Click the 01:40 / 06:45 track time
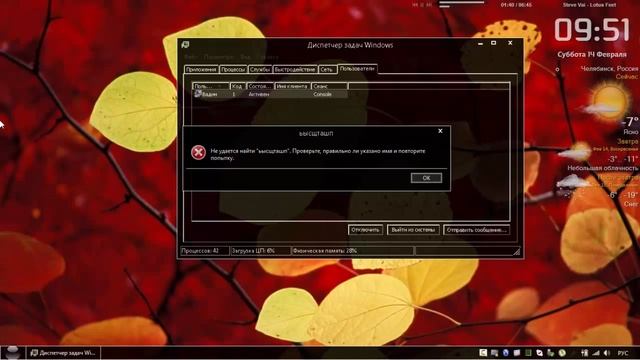Image resolution: width=640 pixels, height=360 pixels. [x=516, y=5]
